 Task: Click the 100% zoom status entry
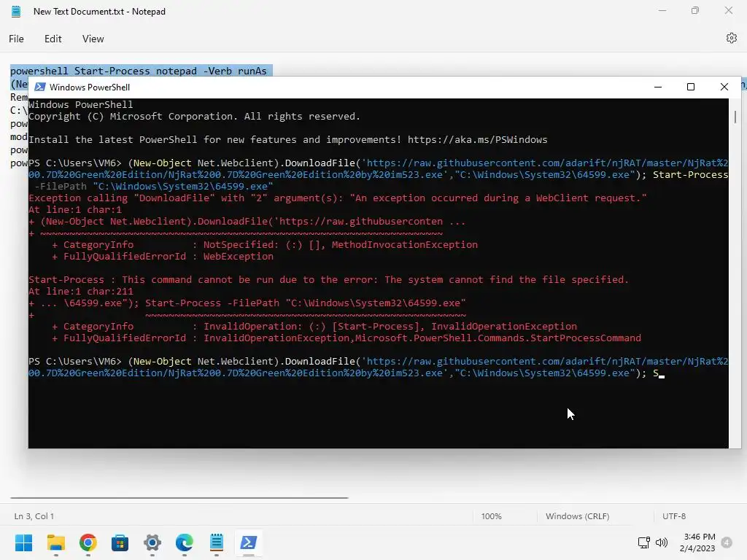[x=491, y=516]
